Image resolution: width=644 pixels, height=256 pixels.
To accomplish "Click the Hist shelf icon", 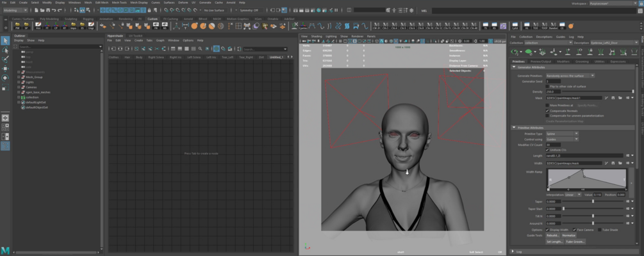I will (38, 26).
